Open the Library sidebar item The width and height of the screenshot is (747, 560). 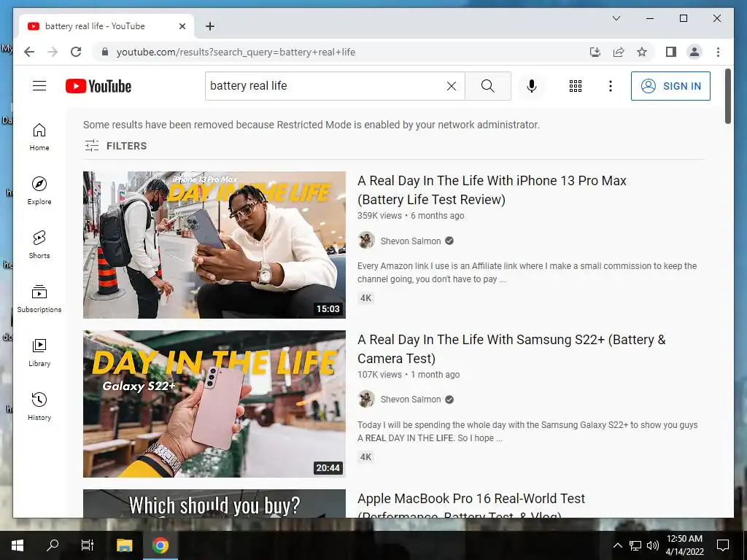(x=39, y=353)
